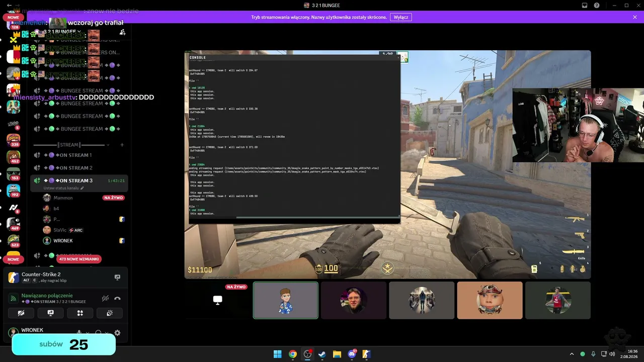Show hidden system tray icons chevron

pyautogui.click(x=572, y=354)
